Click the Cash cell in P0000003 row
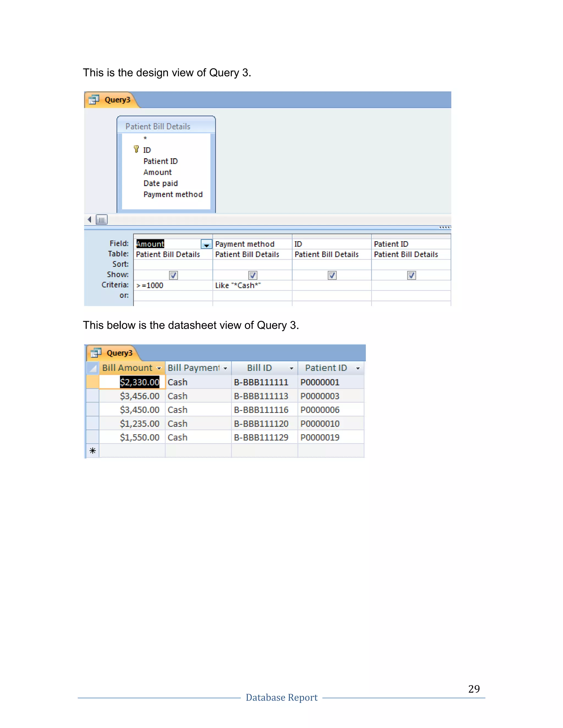Image resolution: width=563 pixels, height=728 pixels. 198,396
